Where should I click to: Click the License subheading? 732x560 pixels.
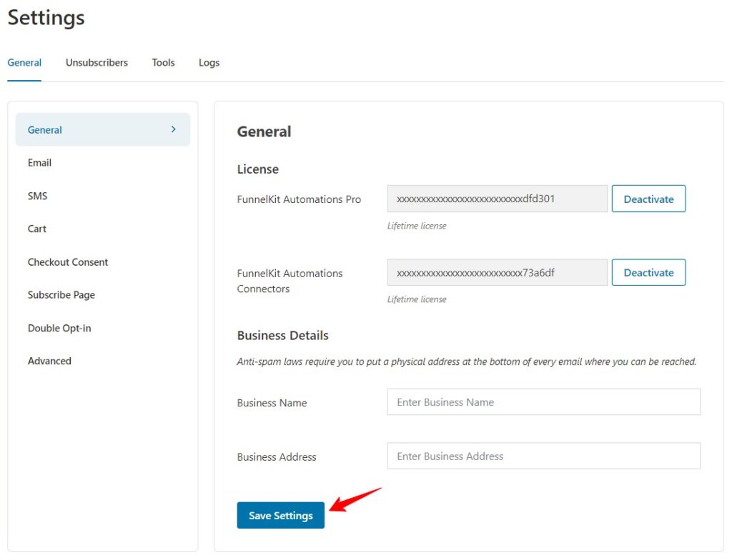[257, 169]
